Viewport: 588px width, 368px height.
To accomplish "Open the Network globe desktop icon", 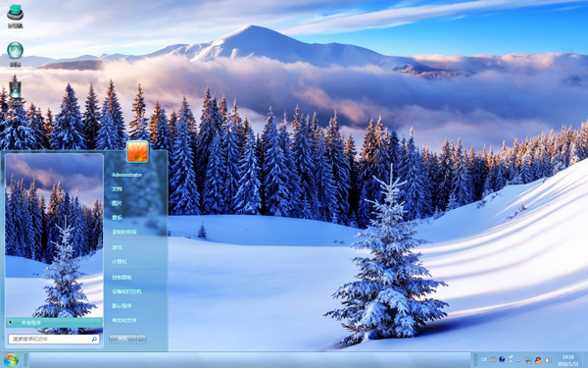I will click(15, 54).
